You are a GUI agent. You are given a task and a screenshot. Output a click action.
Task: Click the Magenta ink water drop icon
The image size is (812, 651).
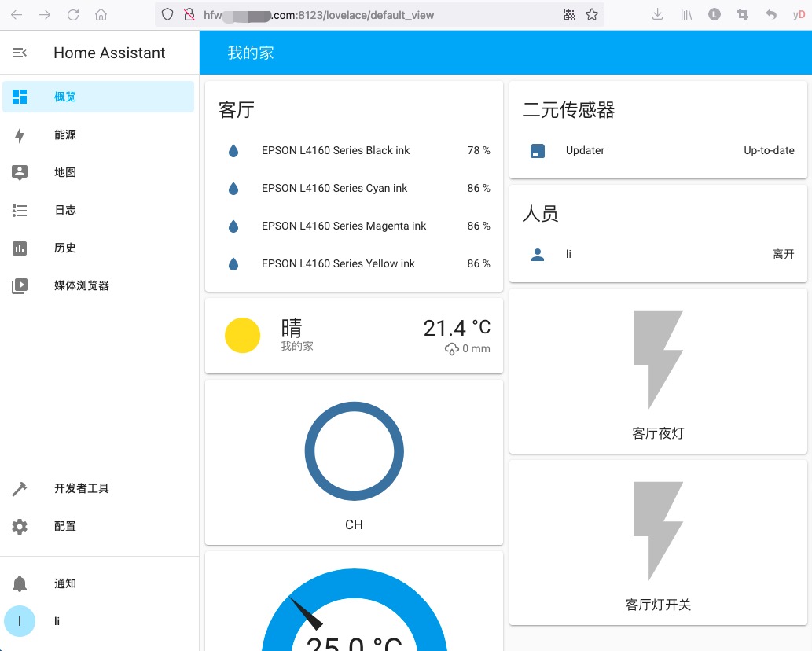tap(233, 226)
